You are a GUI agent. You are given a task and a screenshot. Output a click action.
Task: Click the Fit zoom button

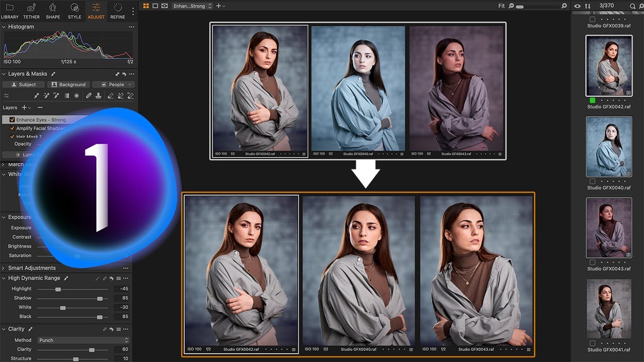(x=501, y=6)
